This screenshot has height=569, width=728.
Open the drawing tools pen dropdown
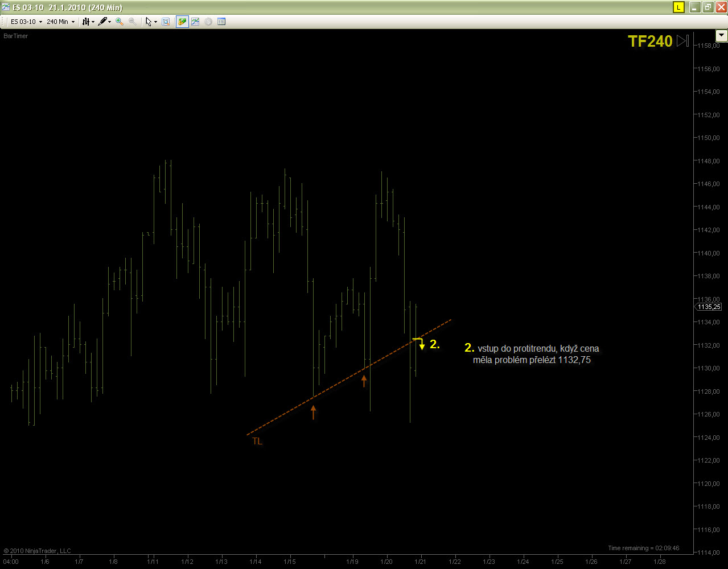(104, 22)
